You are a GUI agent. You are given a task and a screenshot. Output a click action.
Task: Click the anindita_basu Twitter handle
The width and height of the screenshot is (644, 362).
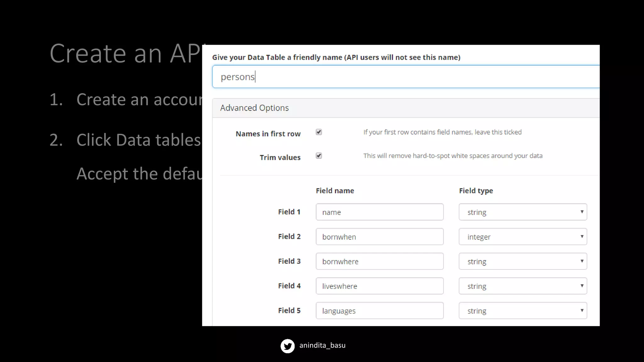point(322,345)
